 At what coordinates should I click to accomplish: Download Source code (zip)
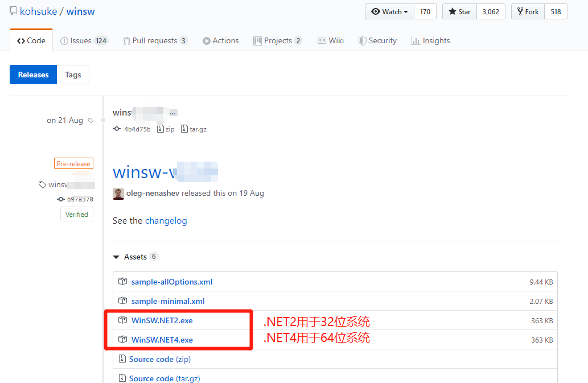(160, 359)
